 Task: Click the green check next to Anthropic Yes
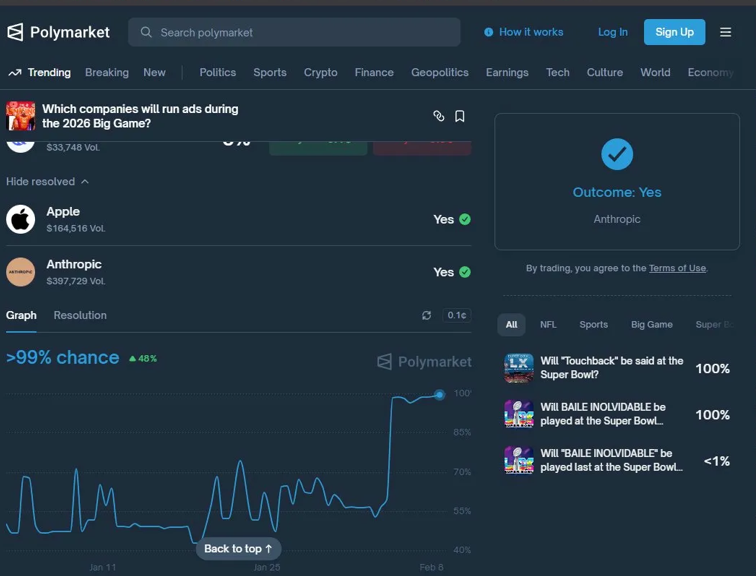click(465, 272)
